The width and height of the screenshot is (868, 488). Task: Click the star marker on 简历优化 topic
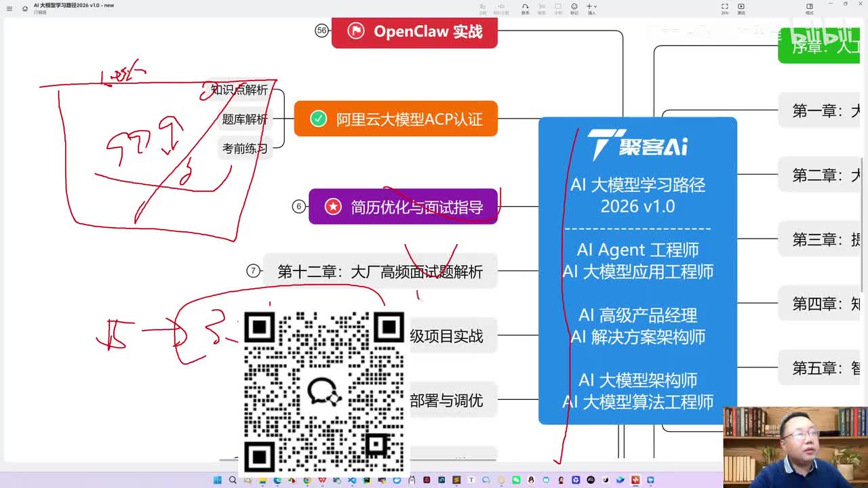(333, 207)
